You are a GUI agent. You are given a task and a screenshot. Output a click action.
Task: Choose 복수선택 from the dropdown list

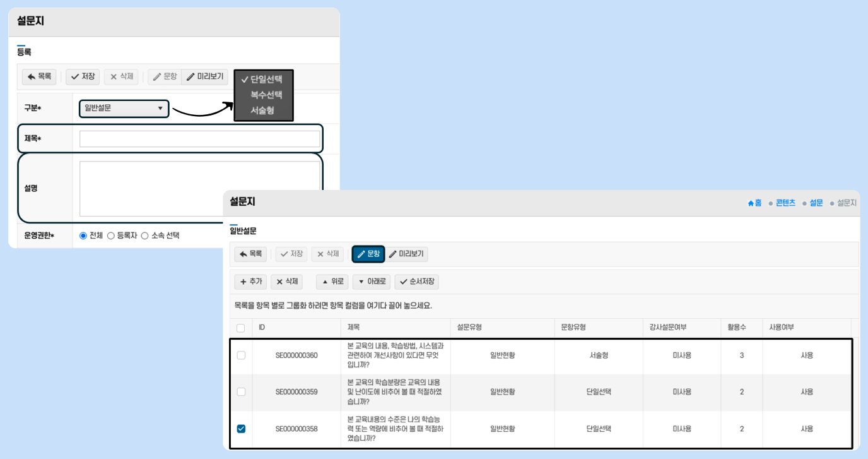coord(266,95)
